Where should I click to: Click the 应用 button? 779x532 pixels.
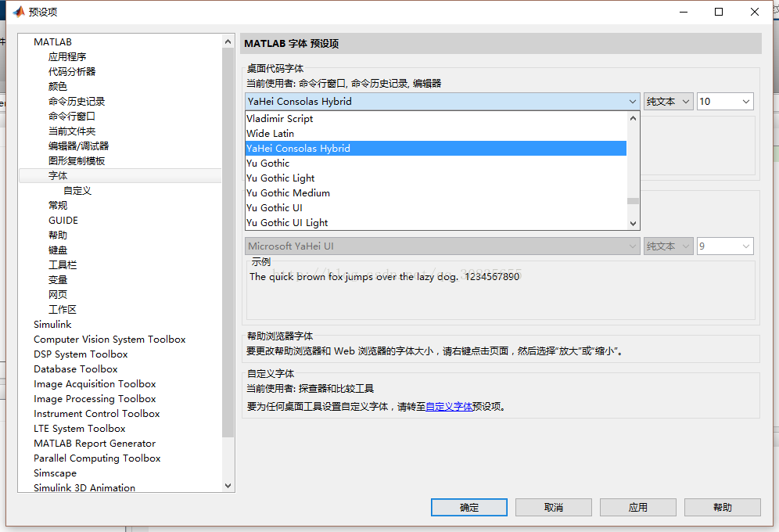[x=638, y=507]
